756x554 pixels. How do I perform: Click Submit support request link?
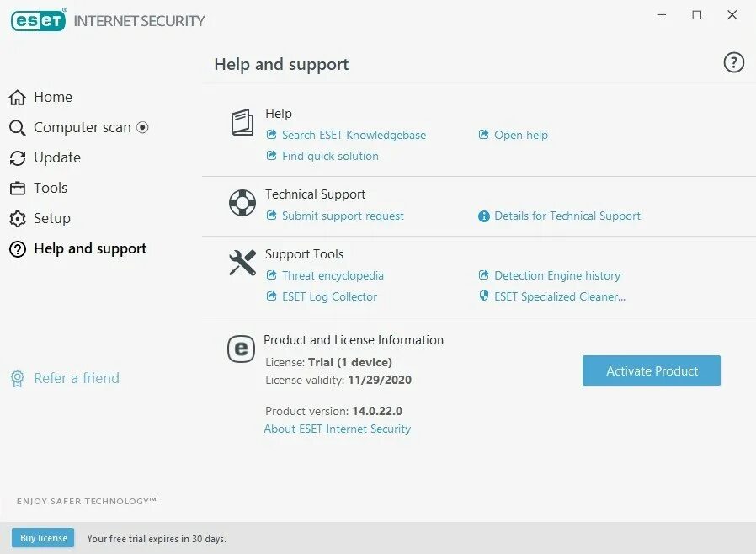point(343,216)
